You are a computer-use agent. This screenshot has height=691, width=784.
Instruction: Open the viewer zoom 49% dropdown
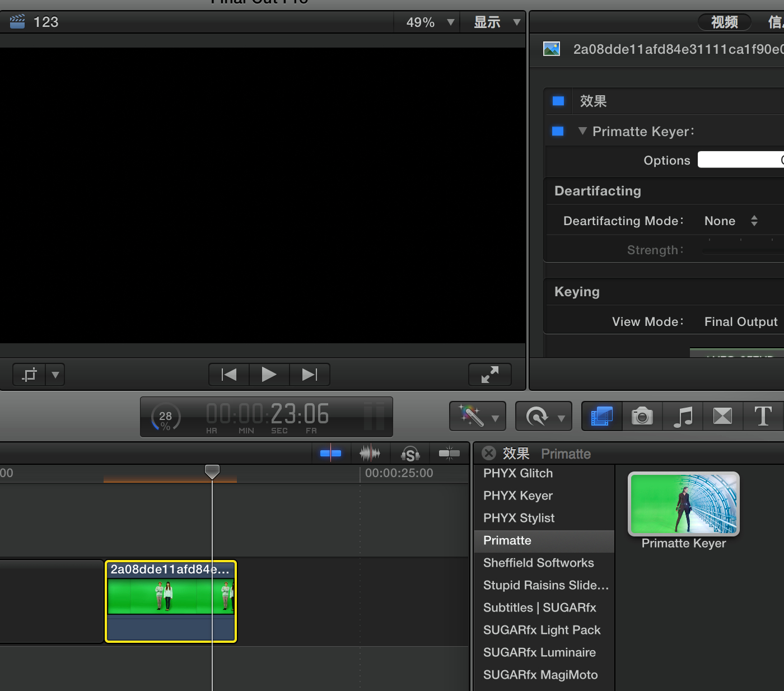(428, 22)
